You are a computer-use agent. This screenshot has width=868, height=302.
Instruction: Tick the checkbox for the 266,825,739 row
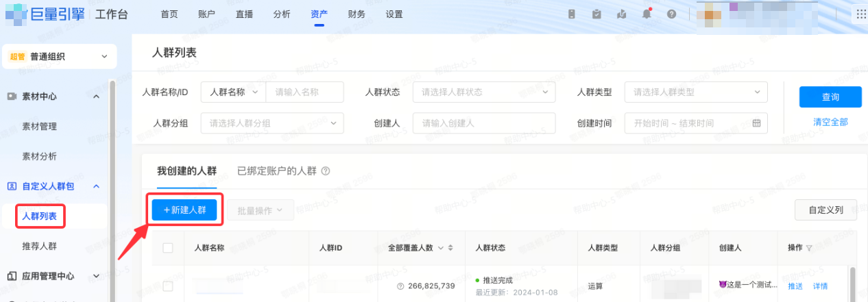tap(168, 286)
